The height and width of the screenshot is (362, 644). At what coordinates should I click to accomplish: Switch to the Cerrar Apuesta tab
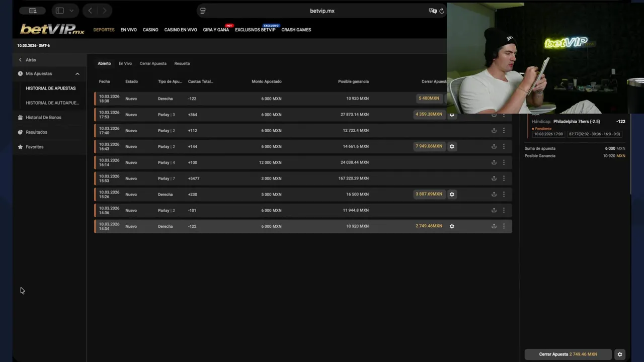153,63
